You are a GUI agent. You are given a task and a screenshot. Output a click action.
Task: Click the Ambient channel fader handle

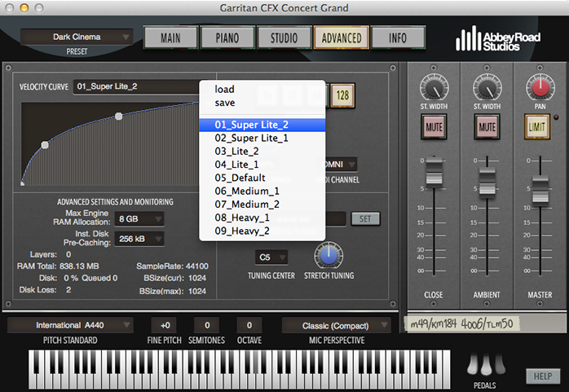[x=487, y=183]
